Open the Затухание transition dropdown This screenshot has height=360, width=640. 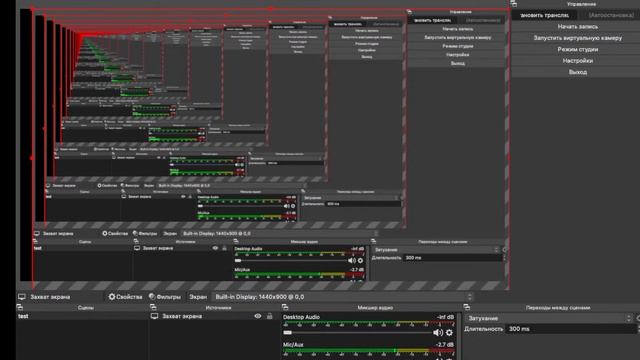tap(548, 318)
